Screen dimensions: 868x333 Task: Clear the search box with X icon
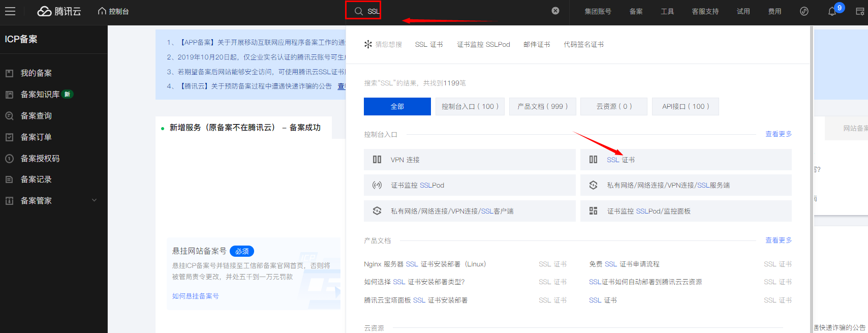coord(555,11)
